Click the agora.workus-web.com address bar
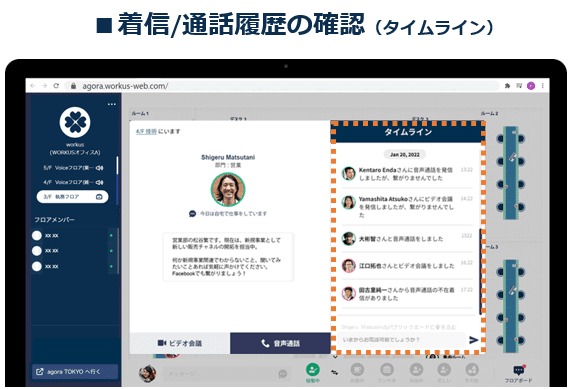 pyautogui.click(x=282, y=86)
